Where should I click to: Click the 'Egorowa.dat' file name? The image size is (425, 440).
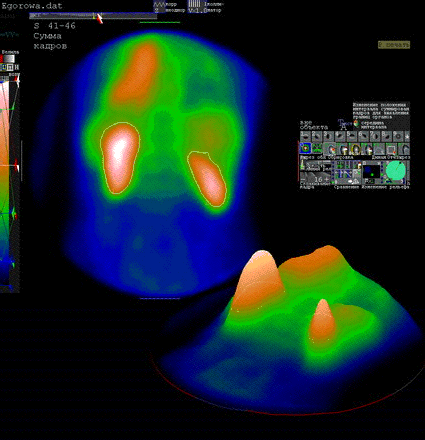tap(32, 6)
